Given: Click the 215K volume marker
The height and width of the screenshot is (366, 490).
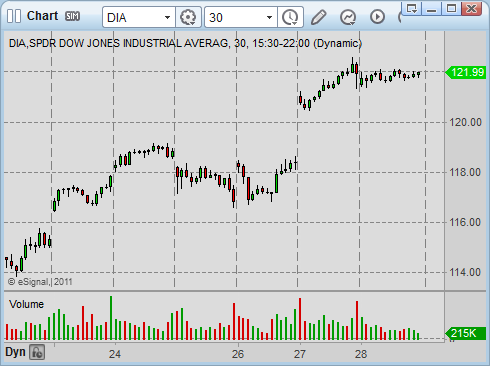Looking at the screenshot, I should tap(466, 333).
